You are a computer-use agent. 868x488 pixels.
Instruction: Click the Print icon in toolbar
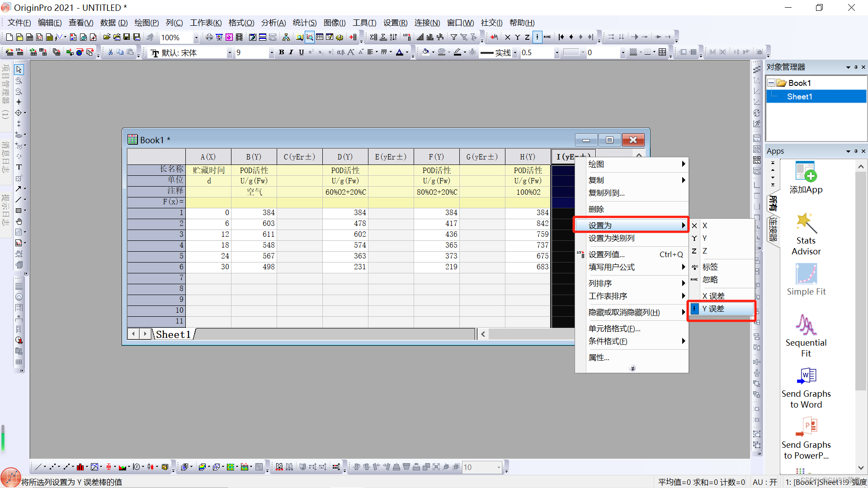coord(209,38)
